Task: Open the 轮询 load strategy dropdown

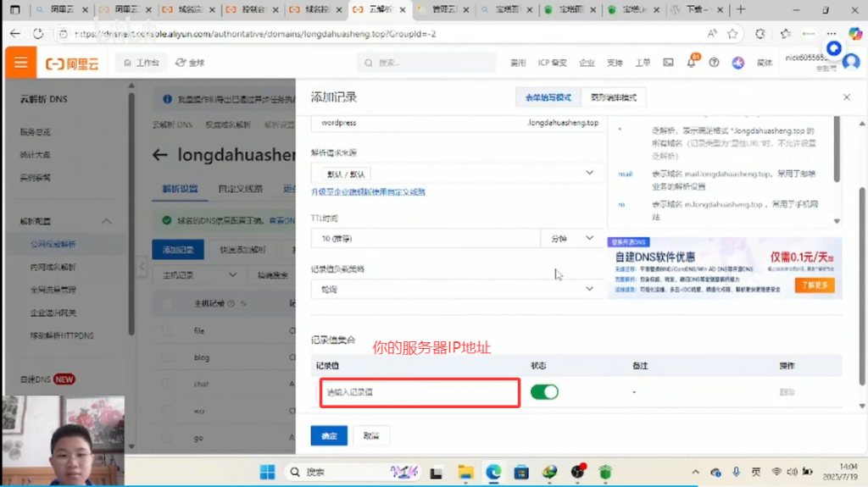Action: (x=456, y=289)
